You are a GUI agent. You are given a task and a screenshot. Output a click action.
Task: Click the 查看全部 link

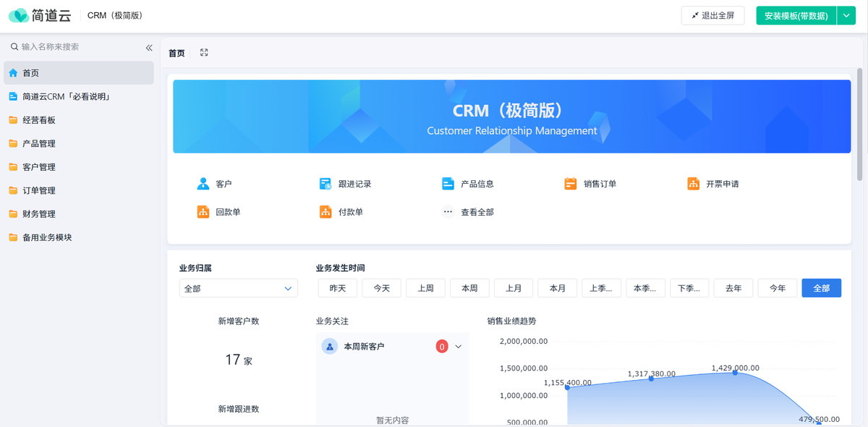coord(477,212)
